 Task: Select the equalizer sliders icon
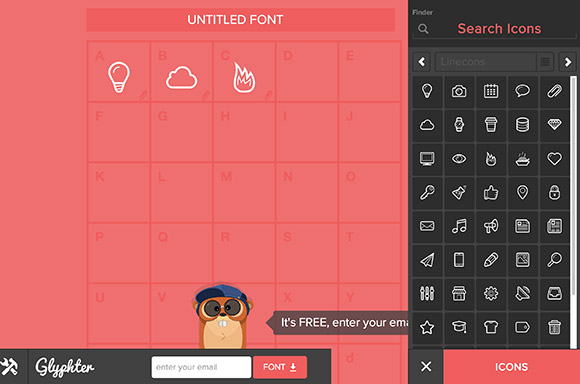[x=427, y=294]
